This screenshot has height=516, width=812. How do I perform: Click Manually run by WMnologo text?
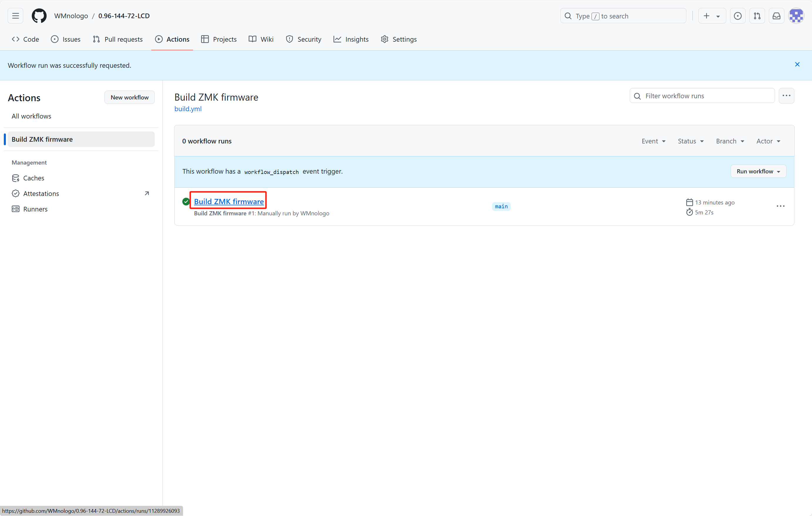(x=293, y=213)
